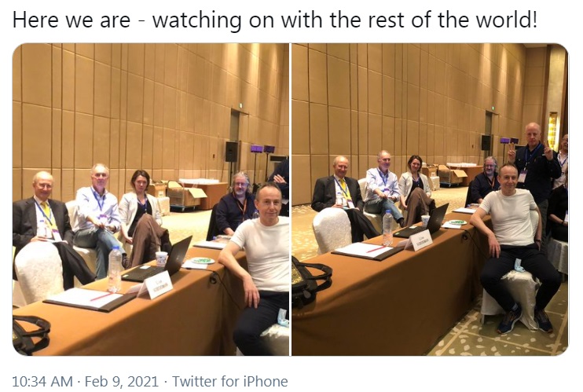This screenshot has width=583, height=392.
Task: Click the Feb 9, 2021 date
Action: pyautogui.click(x=122, y=382)
